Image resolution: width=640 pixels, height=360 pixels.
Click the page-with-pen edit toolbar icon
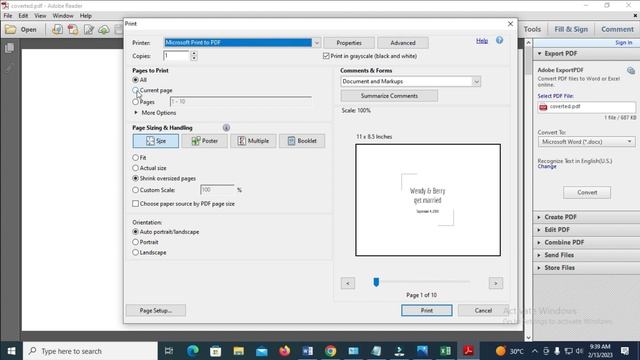coord(89,30)
